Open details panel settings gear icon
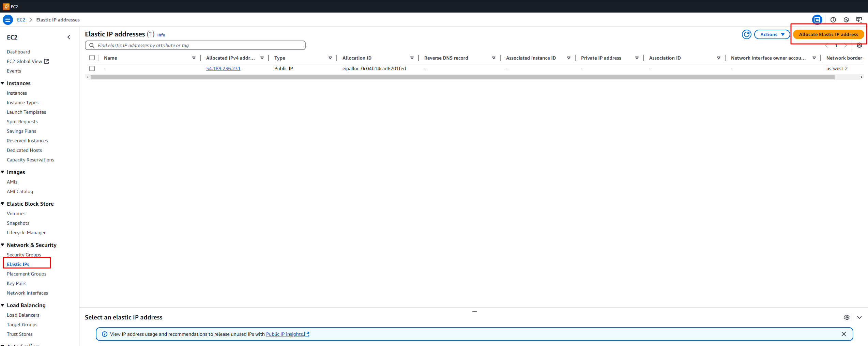The image size is (868, 346). click(847, 317)
